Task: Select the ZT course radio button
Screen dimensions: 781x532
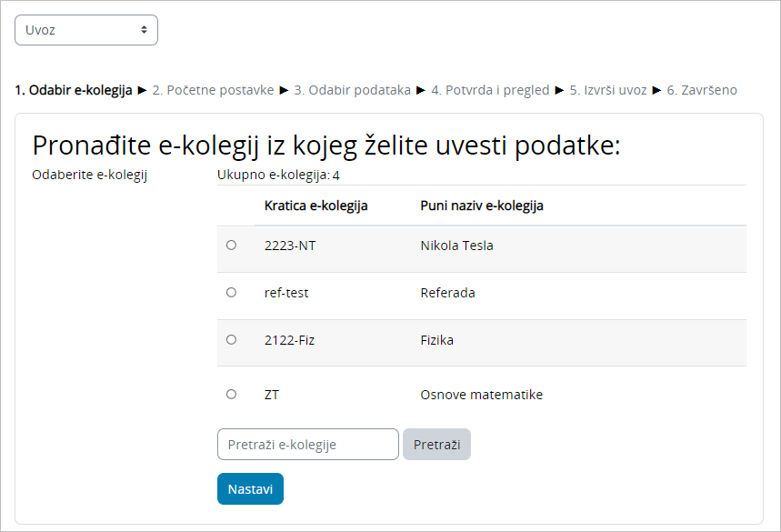Action: click(x=231, y=395)
